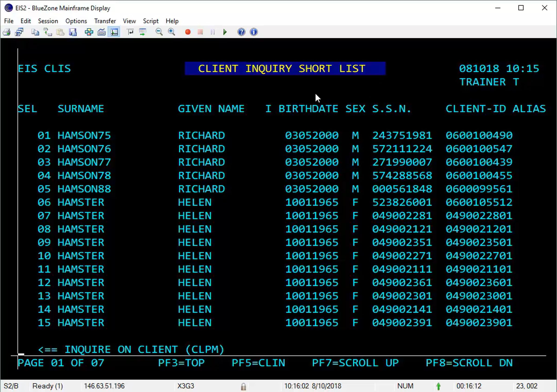Open the Script menu
557x392 pixels.
point(150,21)
